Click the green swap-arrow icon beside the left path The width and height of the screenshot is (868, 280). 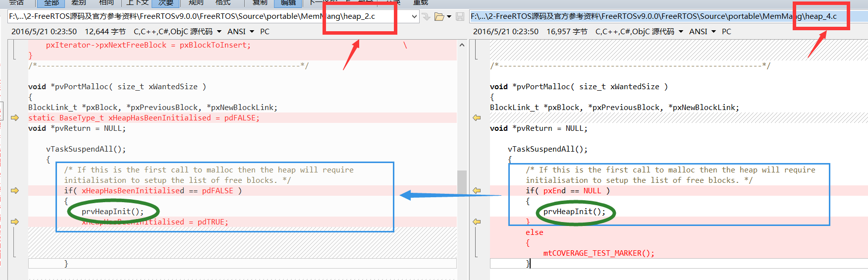426,16
